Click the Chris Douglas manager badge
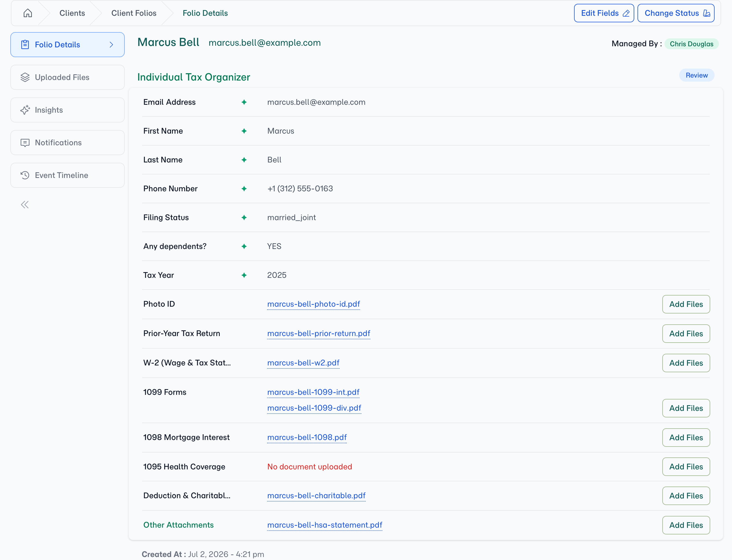This screenshot has width=732, height=560. (x=691, y=44)
